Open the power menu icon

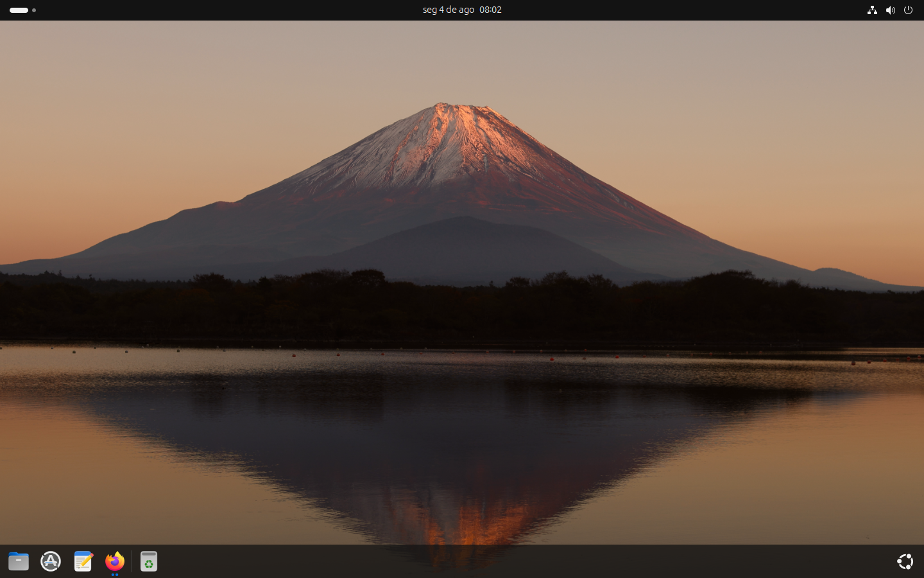pyautogui.click(x=908, y=10)
